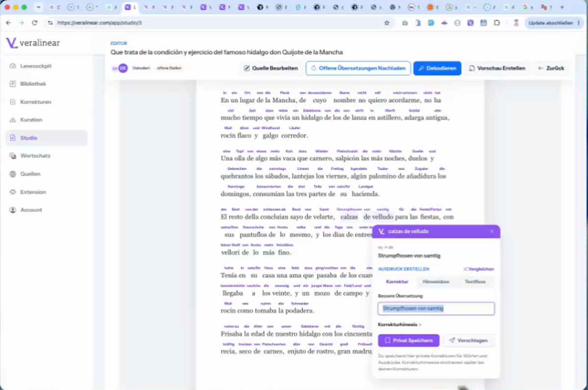Click the Vergleichen link

click(479, 269)
